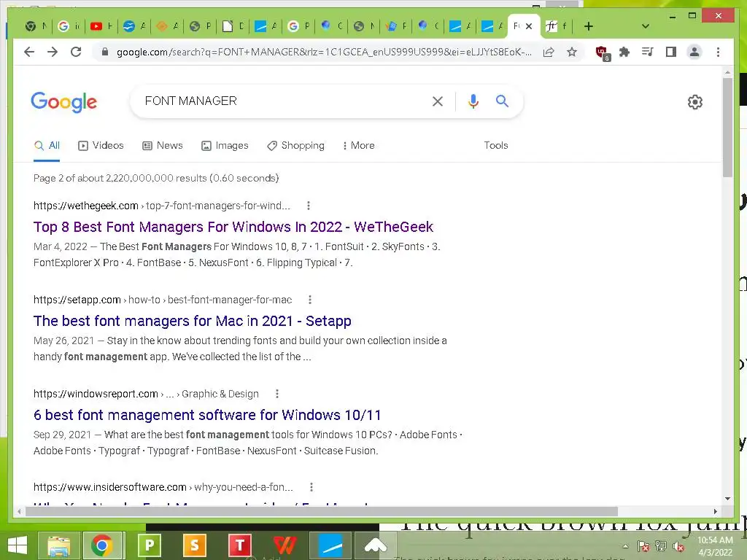This screenshot has width=747, height=560.
Task: Open Chrome from the taskbar
Action: pyautogui.click(x=102, y=545)
